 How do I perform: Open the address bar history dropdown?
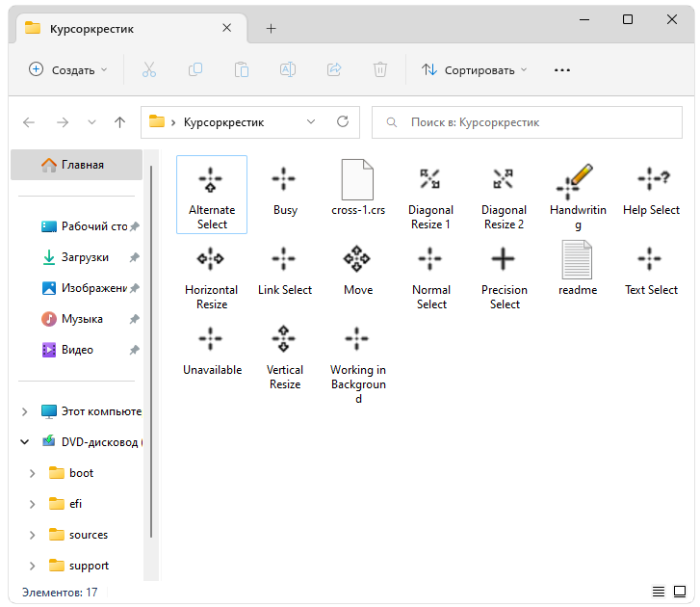310,122
